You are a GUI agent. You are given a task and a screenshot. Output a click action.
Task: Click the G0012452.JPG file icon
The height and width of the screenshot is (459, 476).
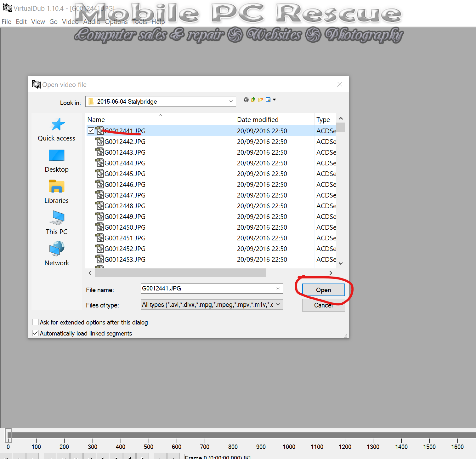(x=99, y=249)
